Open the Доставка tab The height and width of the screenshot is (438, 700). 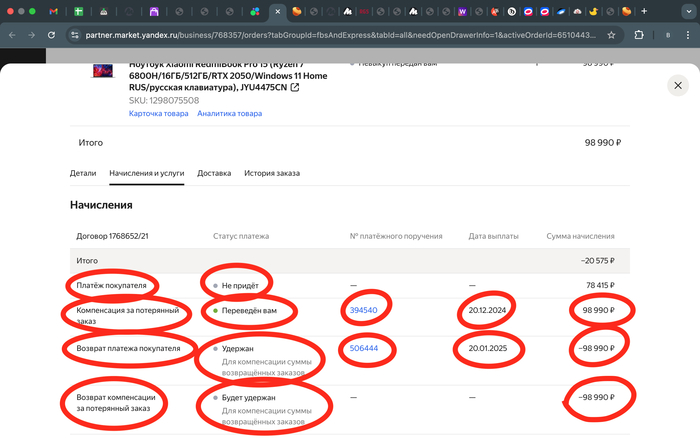[214, 173]
